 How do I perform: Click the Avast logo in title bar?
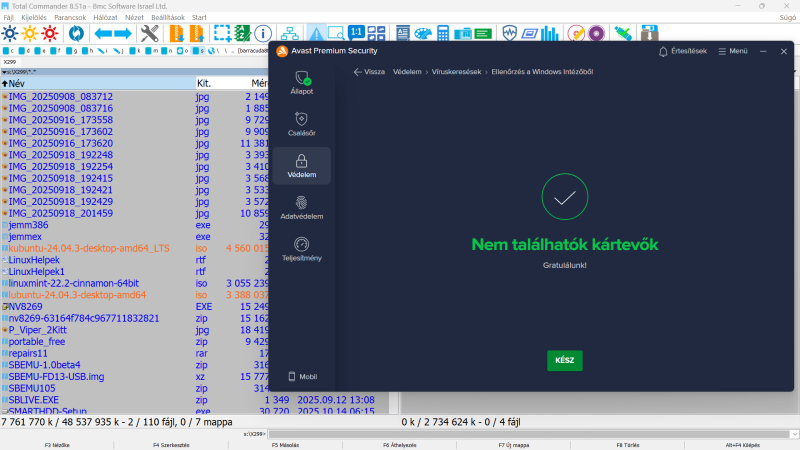click(x=282, y=51)
